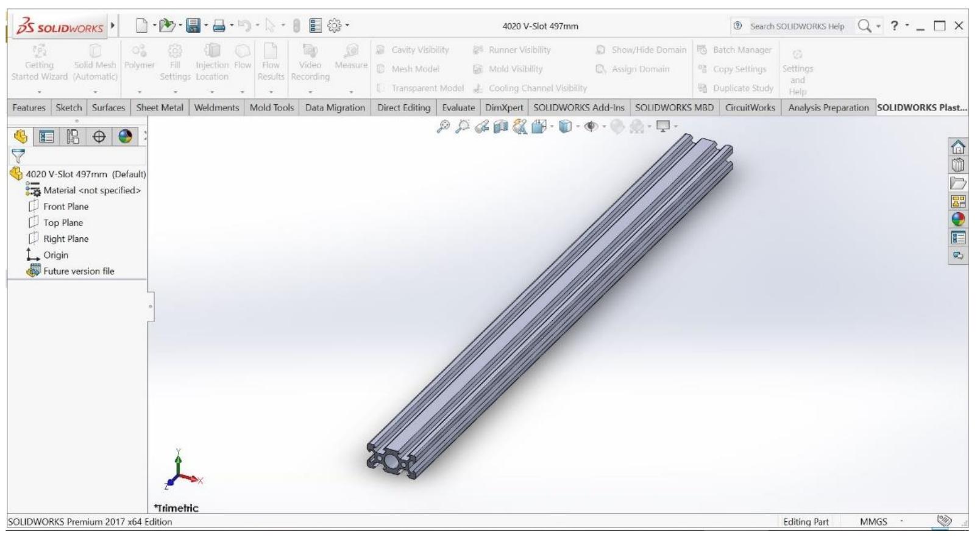Click the Zoom to Fit icon

tap(444, 126)
